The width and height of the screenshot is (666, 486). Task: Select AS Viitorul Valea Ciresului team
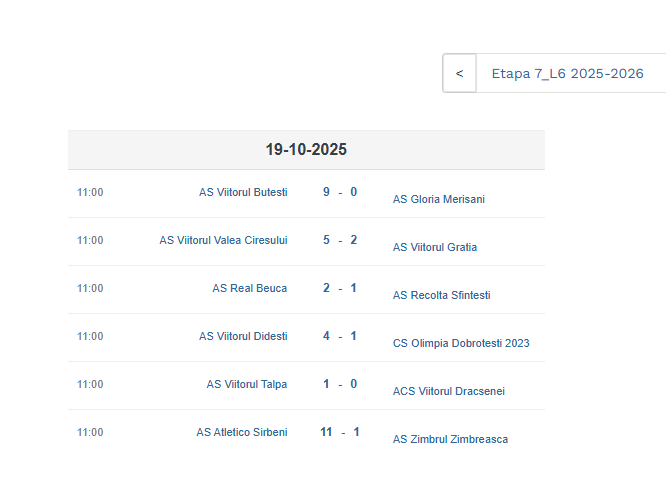point(223,240)
